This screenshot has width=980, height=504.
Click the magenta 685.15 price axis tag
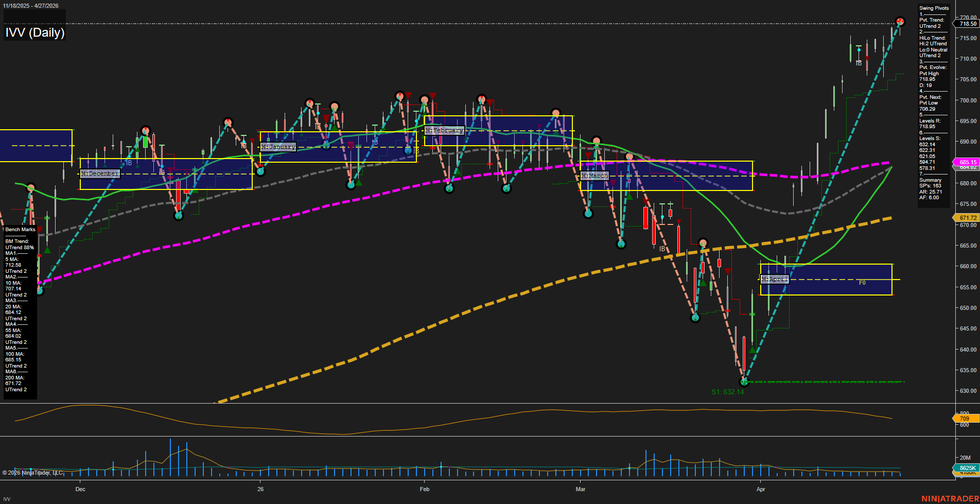(967, 162)
